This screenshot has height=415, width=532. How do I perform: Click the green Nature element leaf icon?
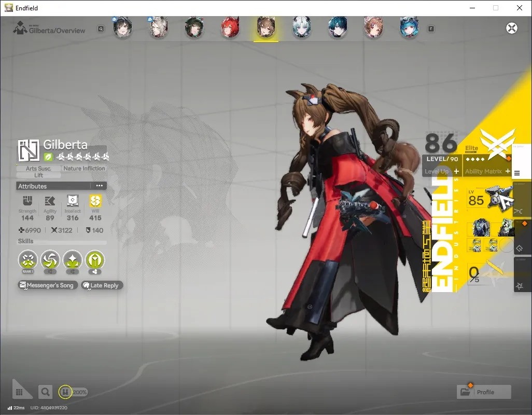point(48,157)
